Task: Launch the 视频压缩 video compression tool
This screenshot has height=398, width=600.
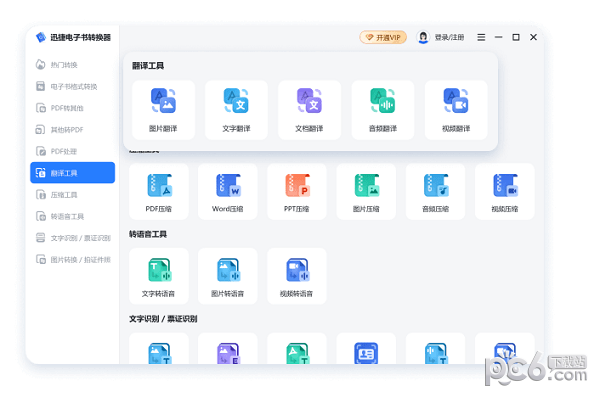Action: (x=505, y=192)
